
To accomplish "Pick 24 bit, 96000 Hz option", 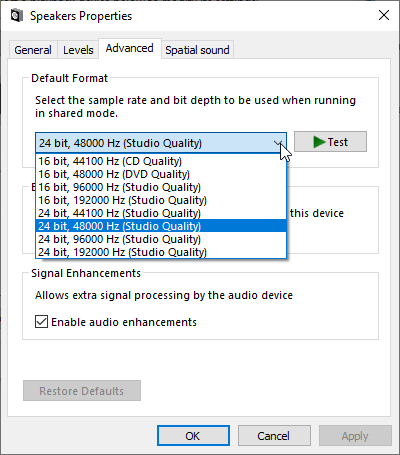I will coord(161,239).
